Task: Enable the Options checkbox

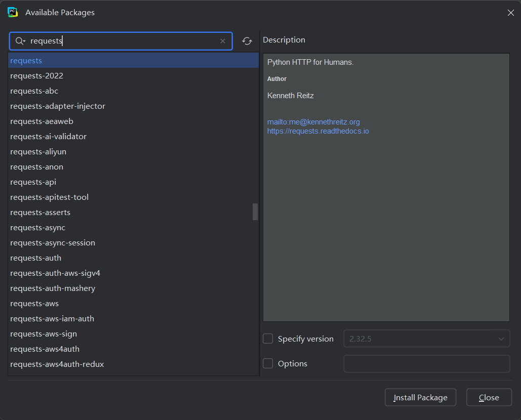Action: pyautogui.click(x=268, y=363)
